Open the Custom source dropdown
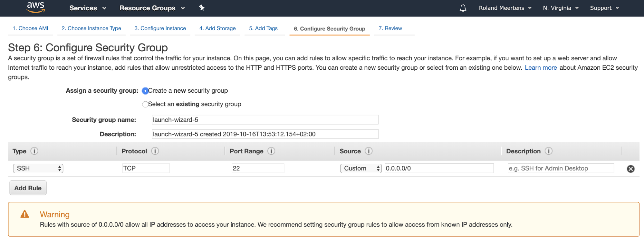 pos(360,168)
